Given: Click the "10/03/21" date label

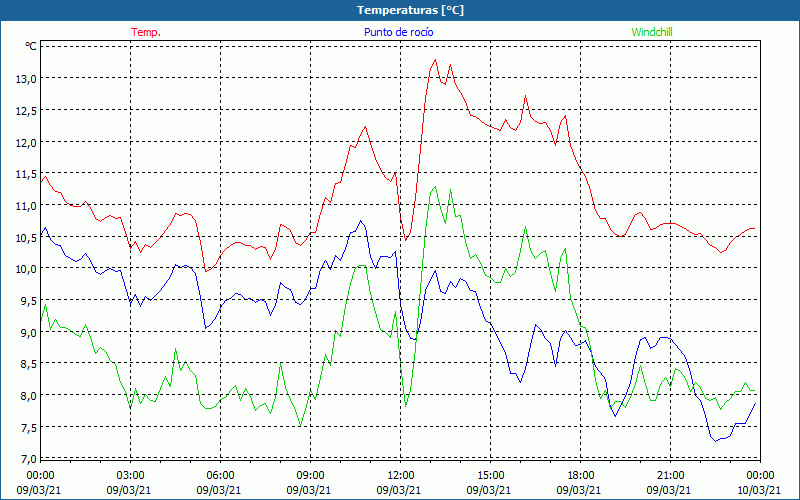Looking at the screenshot, I should 759,490.
